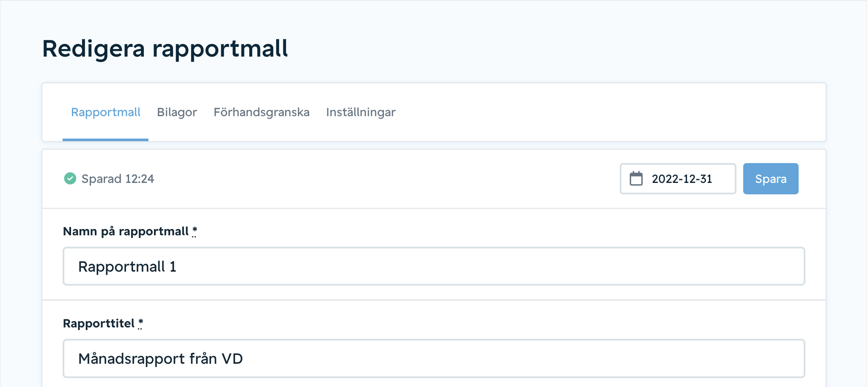This screenshot has width=868, height=387.
Task: Click the Sparad 12:24 status text
Action: point(118,179)
